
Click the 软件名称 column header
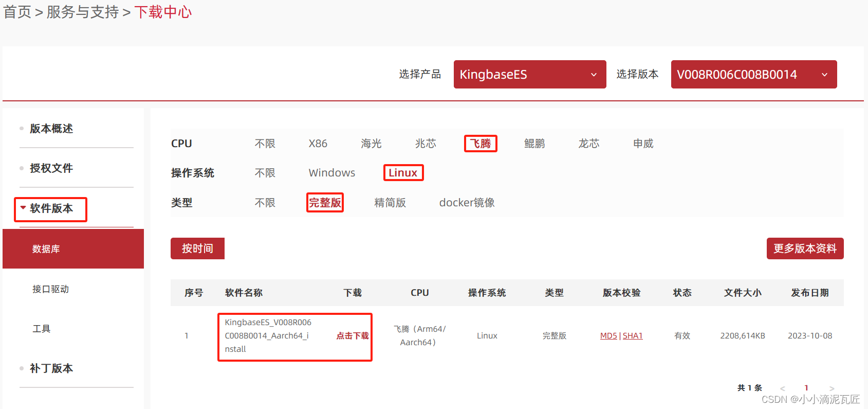(244, 293)
